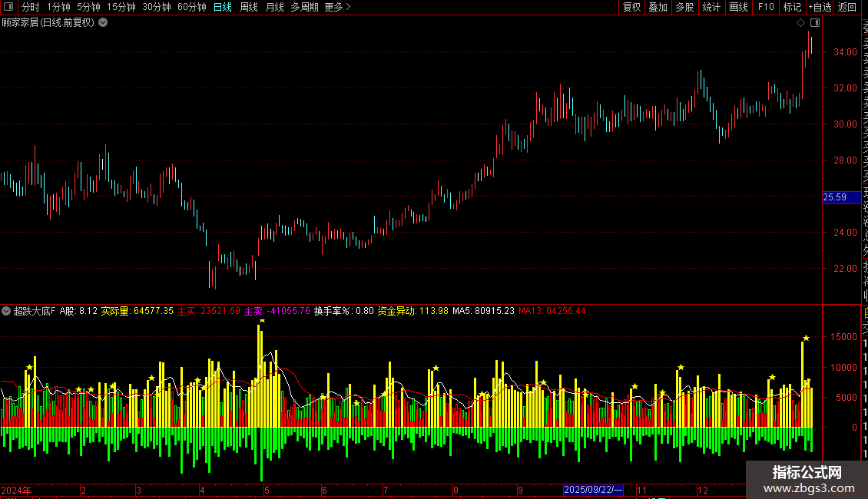Open the 多股 multi-stock view
Image resolution: width=868 pixels, height=499 pixels.
684,7
